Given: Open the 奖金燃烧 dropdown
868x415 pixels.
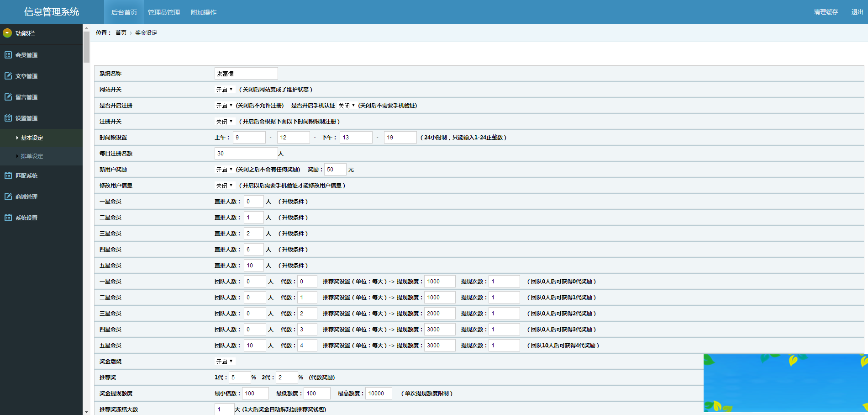Looking at the screenshot, I should click(224, 362).
